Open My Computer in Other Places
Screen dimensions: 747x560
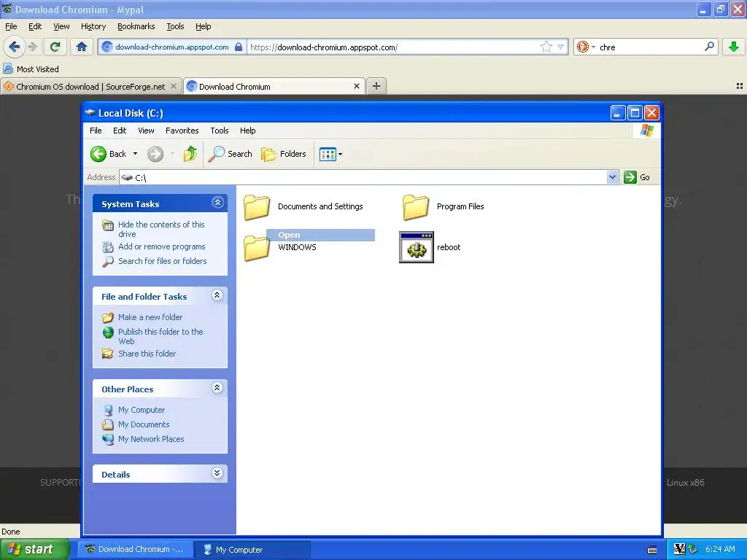tap(142, 410)
